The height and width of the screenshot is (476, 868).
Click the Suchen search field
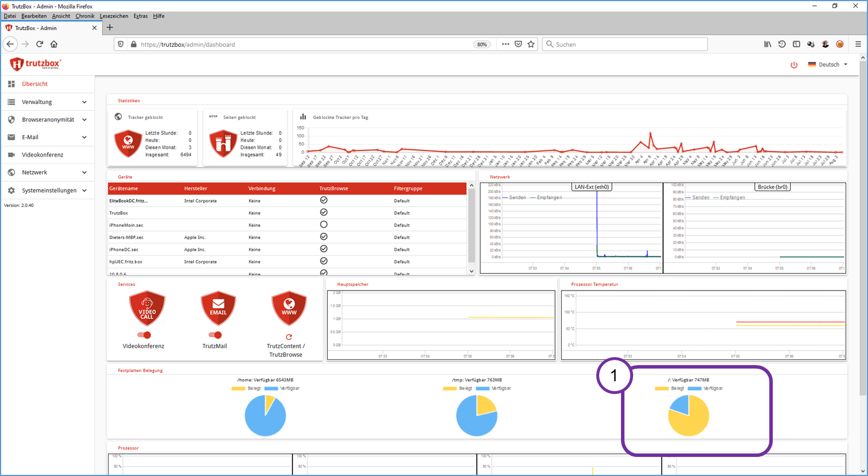(624, 44)
